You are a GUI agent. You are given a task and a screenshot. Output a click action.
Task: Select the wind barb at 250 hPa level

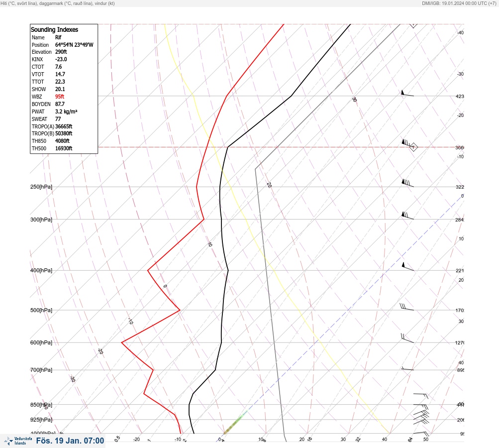click(x=407, y=183)
